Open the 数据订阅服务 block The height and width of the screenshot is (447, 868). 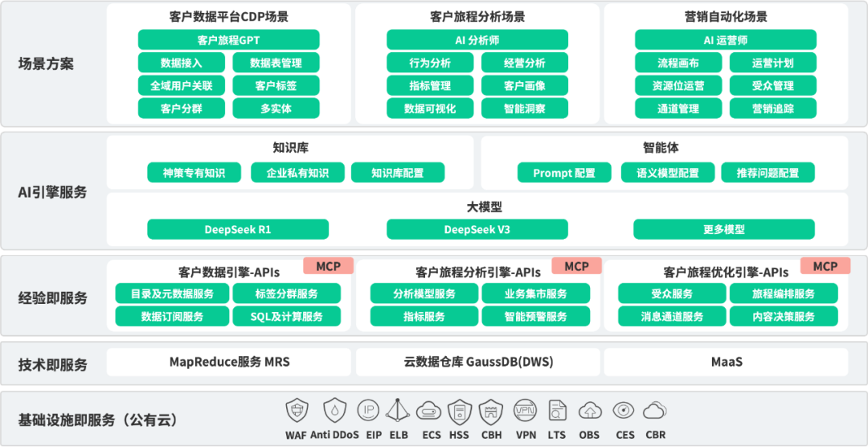click(x=172, y=316)
